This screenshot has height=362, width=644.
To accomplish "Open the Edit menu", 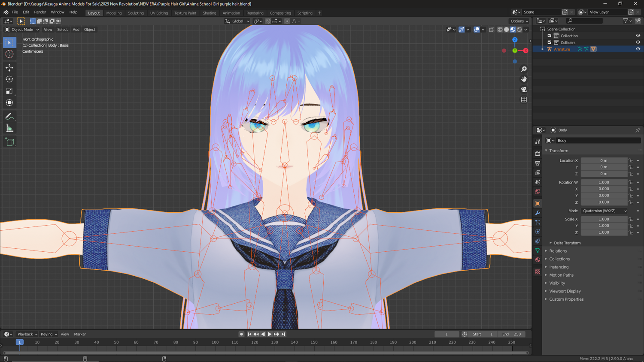I will (26, 12).
